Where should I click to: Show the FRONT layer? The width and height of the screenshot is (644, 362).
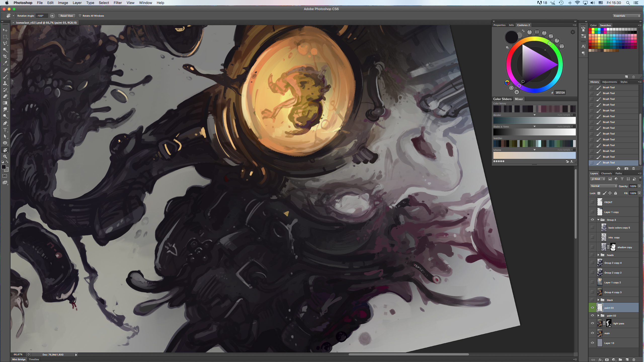point(592,202)
